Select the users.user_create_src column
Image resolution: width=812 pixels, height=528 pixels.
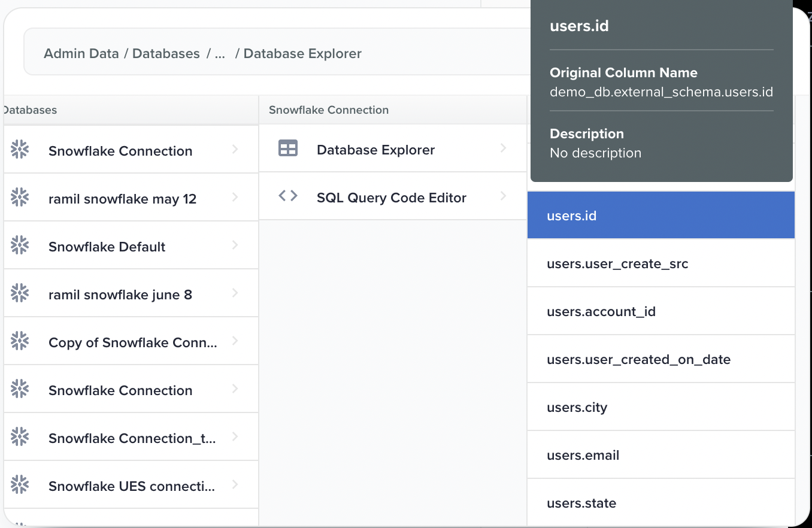coord(617,264)
